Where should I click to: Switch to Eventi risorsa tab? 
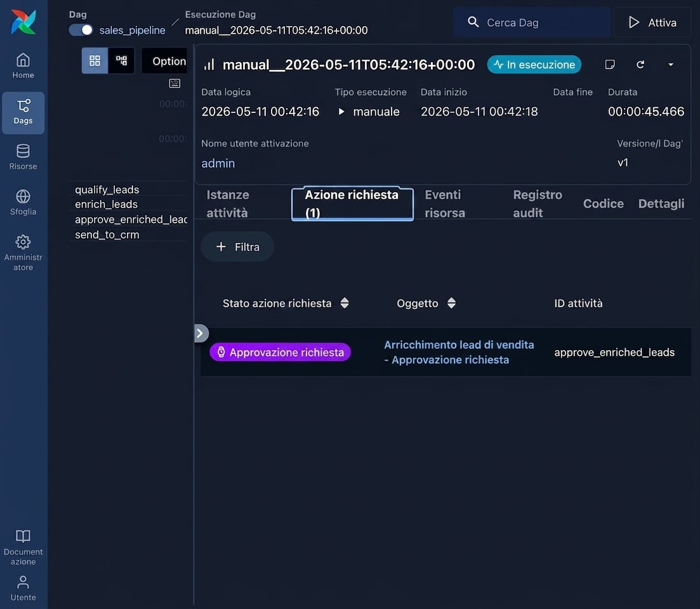pyautogui.click(x=445, y=204)
